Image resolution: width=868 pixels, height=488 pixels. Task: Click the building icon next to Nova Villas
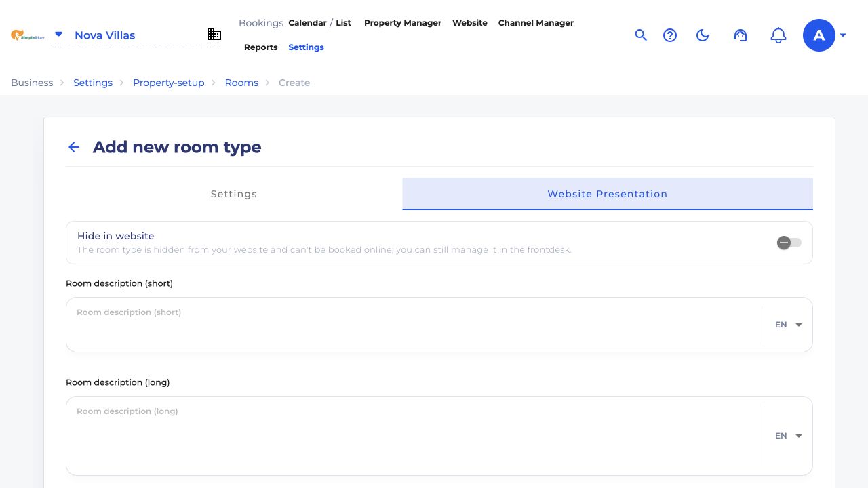pyautogui.click(x=214, y=34)
